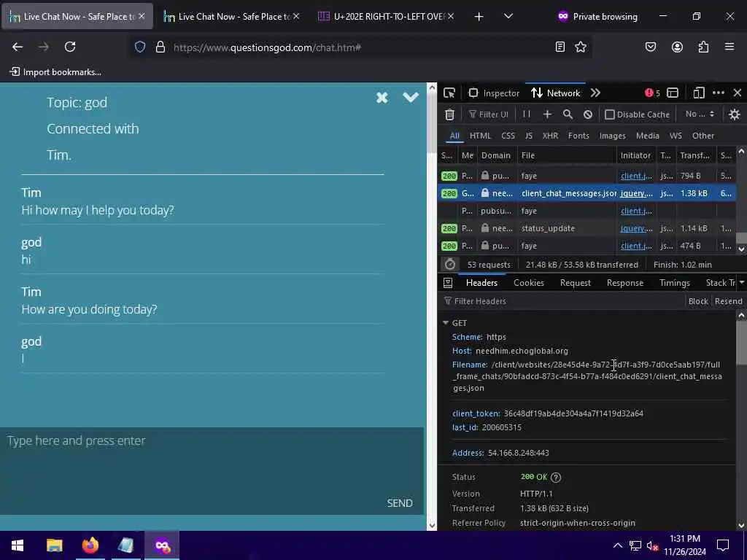The width and height of the screenshot is (747, 560).
Task: Collapse the GET headers section
Action: tap(446, 323)
